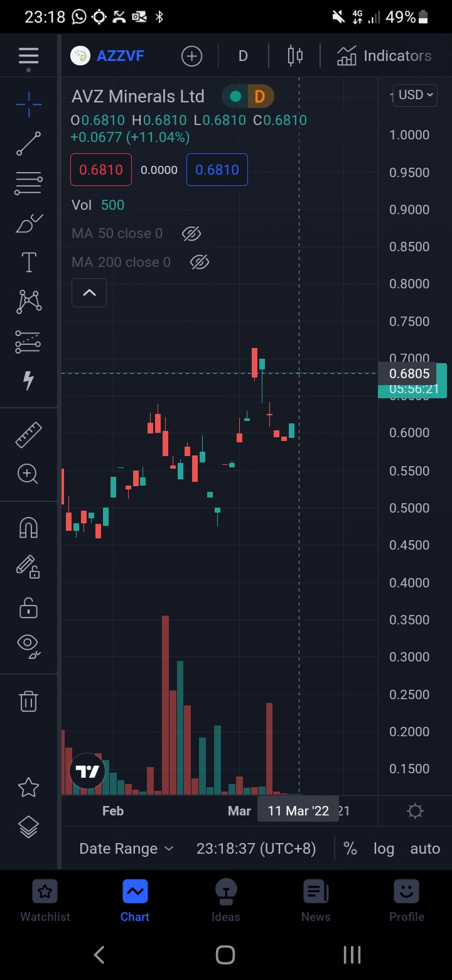Click the red 0.6810 sell price box
Screen dimensions: 452x980
click(101, 170)
